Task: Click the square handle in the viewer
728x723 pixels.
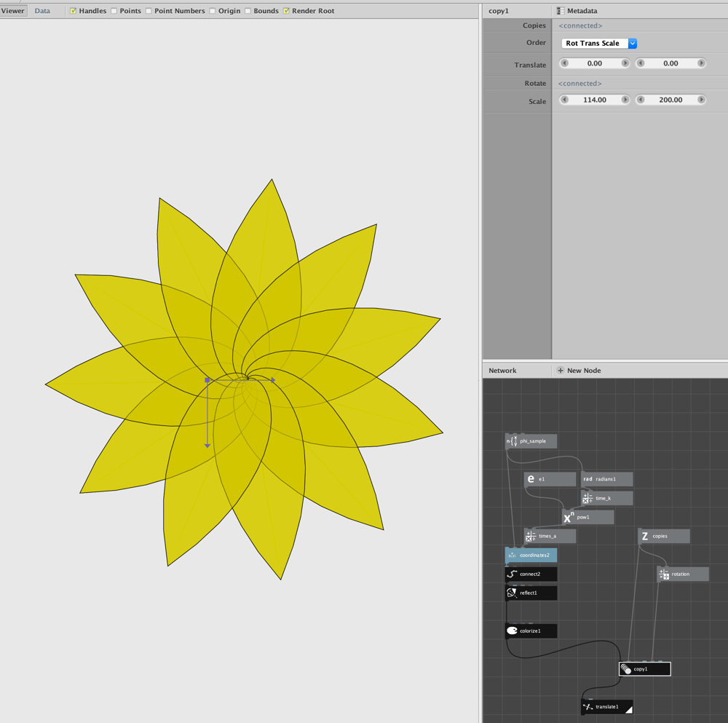Action: click(x=207, y=380)
